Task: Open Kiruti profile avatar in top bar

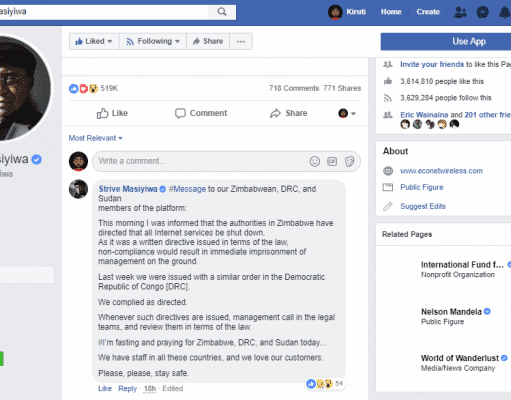Action: point(335,12)
